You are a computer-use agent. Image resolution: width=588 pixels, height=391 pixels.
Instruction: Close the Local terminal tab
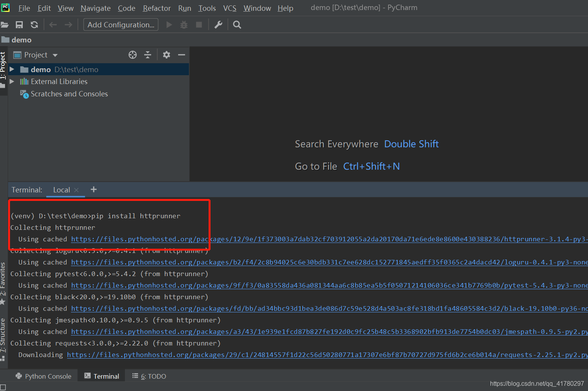coord(76,190)
